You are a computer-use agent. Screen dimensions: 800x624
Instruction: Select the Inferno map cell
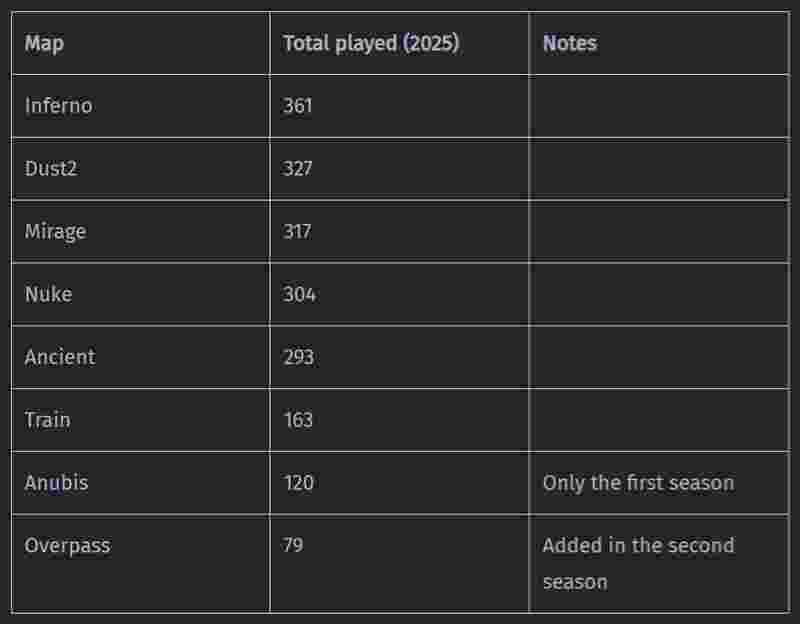(58, 106)
